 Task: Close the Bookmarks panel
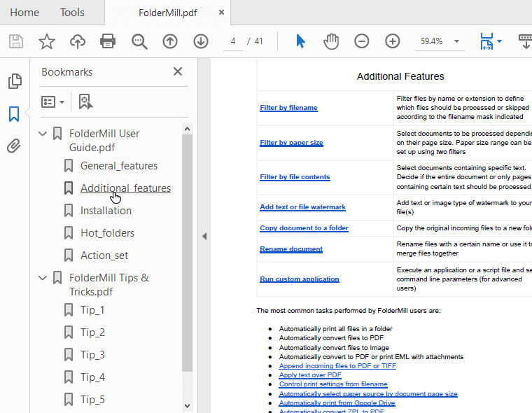pos(178,71)
